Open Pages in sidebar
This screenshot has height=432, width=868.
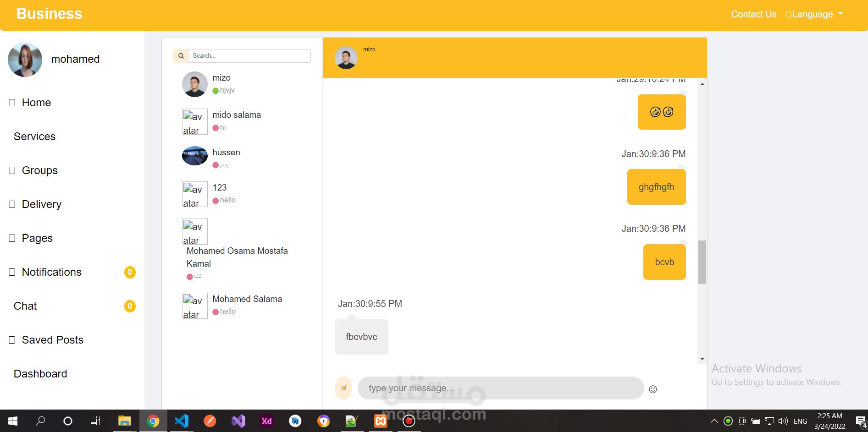click(37, 238)
